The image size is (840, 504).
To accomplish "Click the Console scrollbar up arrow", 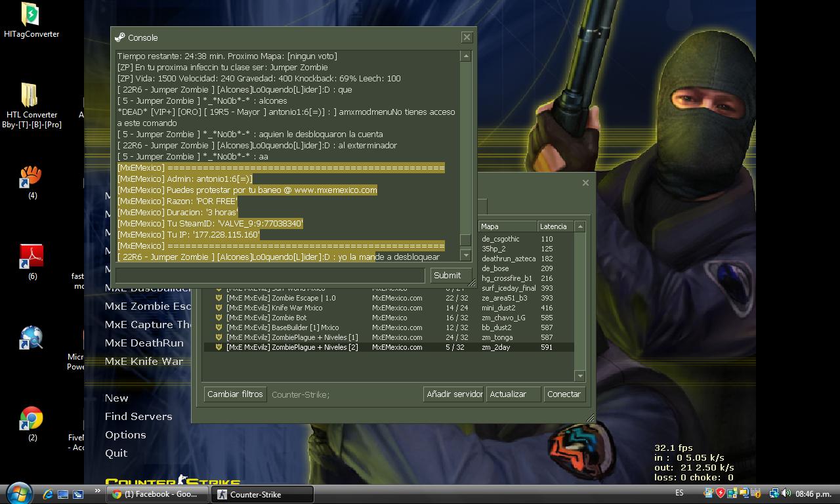I will 466,56.
